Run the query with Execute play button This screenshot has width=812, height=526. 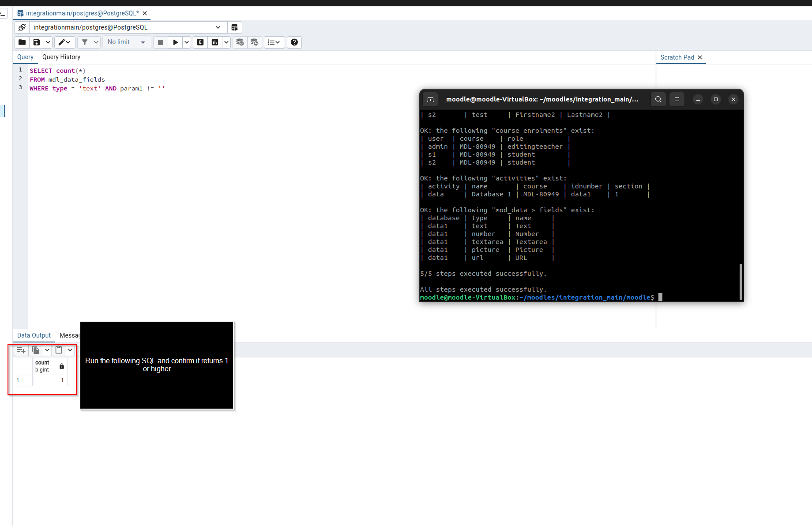(x=175, y=42)
